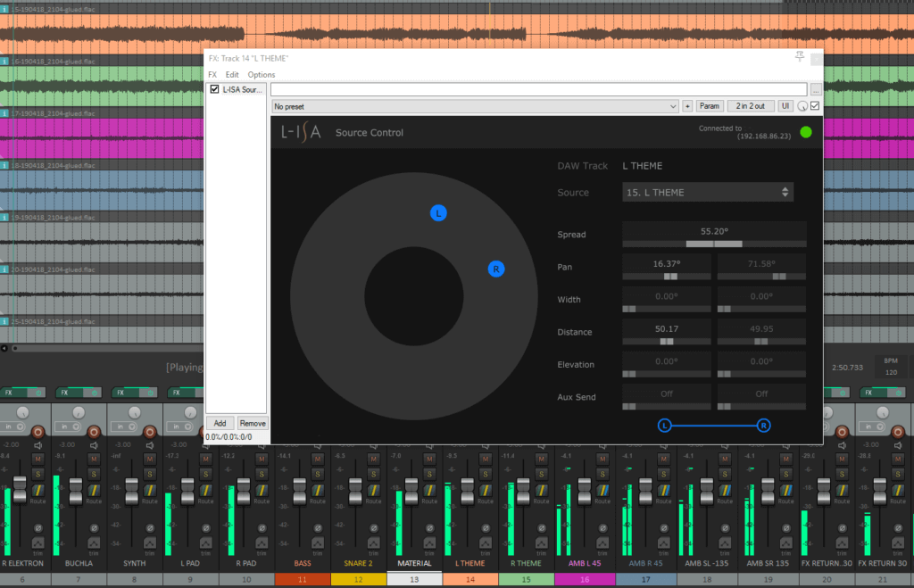Open the input dropdown on FX RETURN 30
The height and width of the screenshot is (588, 914).
[873, 427]
